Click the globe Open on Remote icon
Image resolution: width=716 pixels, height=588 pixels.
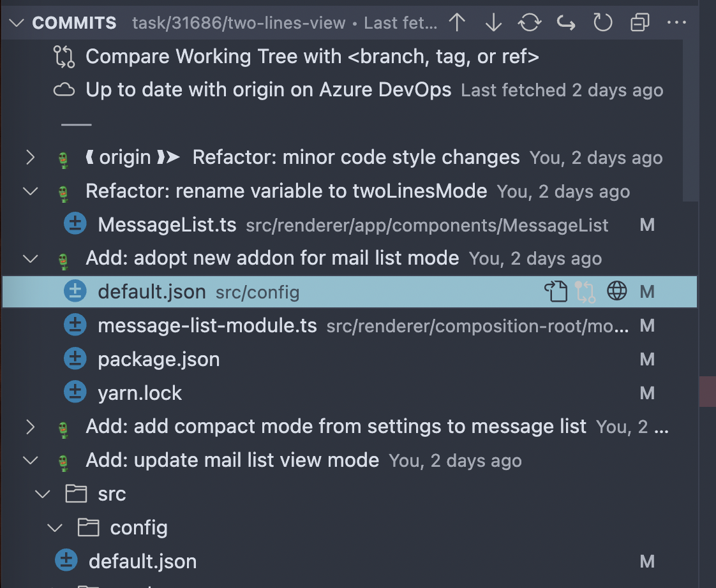616,291
